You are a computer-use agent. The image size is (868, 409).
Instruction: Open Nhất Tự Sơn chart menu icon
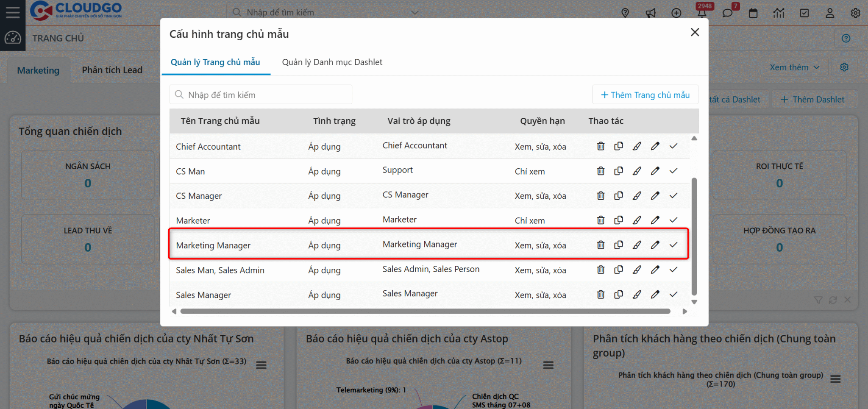coord(261,365)
